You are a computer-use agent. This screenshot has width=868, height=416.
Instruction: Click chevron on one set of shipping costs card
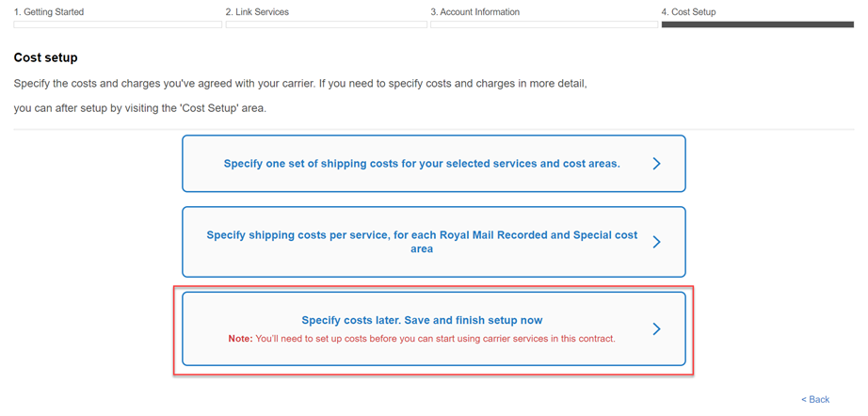pyautogui.click(x=656, y=164)
